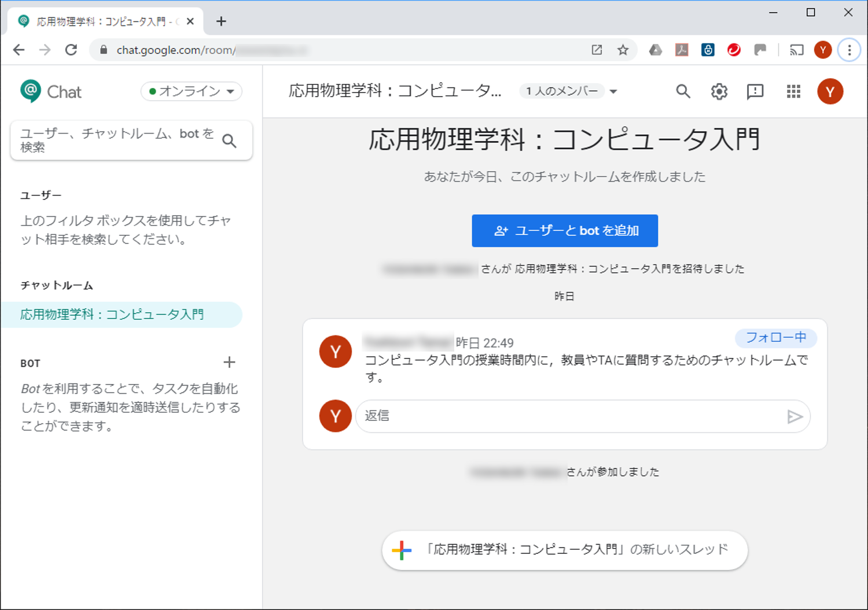The width and height of the screenshot is (868, 610).
Task: Click the PDF extension icon
Action: (682, 50)
